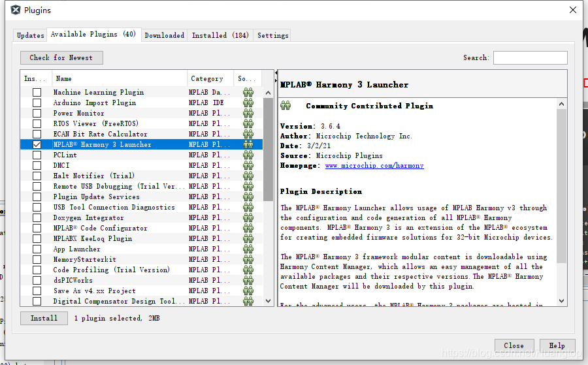The width and height of the screenshot is (588, 365).
Task: Click the source icon for Power Monitor
Action: [248, 113]
